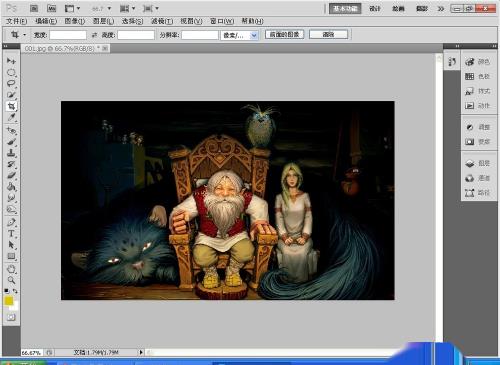Select the Eraser tool
The height and width of the screenshot is (365, 500).
coord(11,175)
